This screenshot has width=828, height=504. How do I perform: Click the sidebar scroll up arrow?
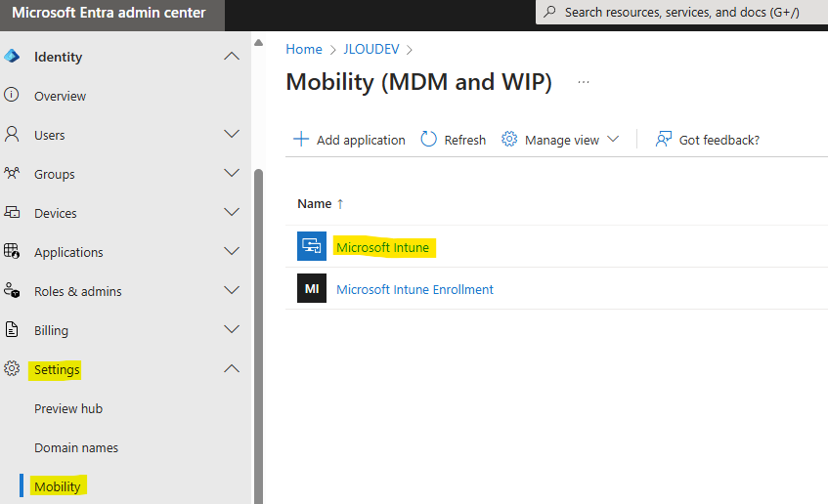click(258, 43)
